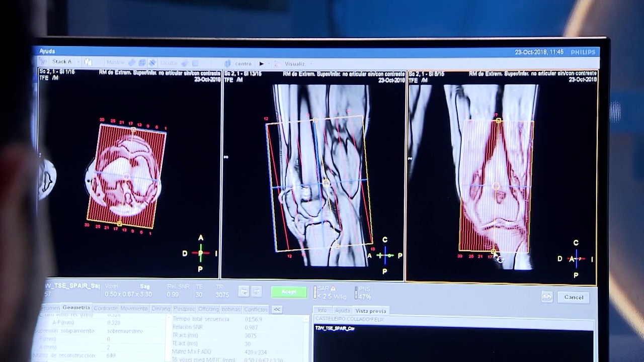Click the sobremuestreo value field

tap(125, 331)
